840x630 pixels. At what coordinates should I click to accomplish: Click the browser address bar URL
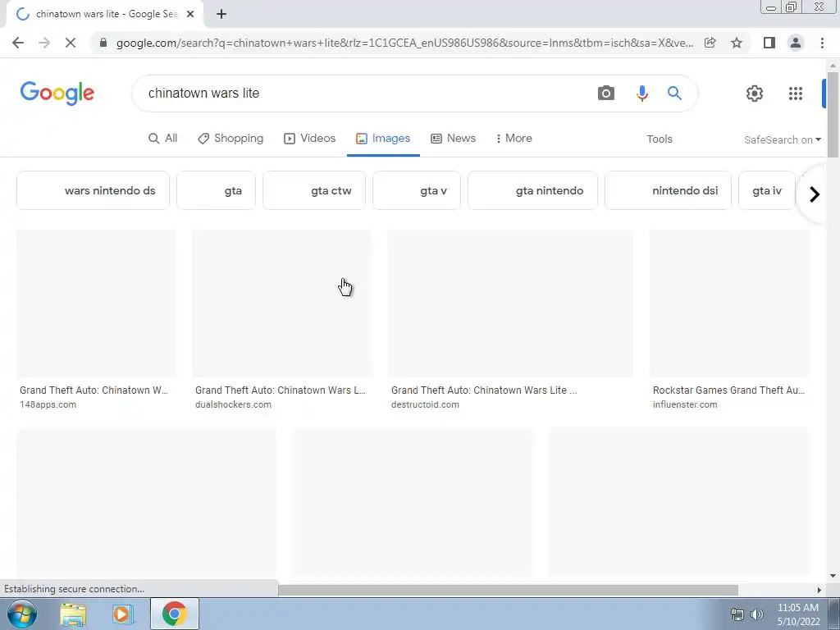pos(404,43)
